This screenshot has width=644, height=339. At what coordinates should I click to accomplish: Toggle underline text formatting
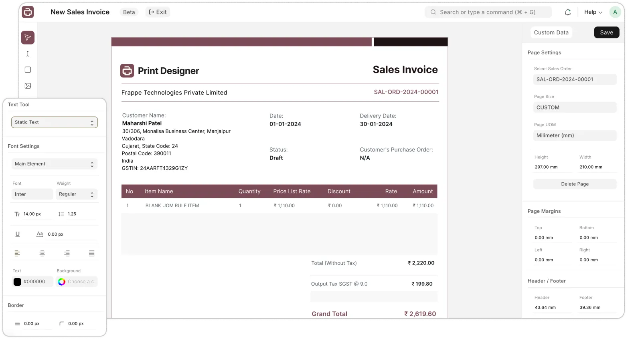(x=18, y=234)
